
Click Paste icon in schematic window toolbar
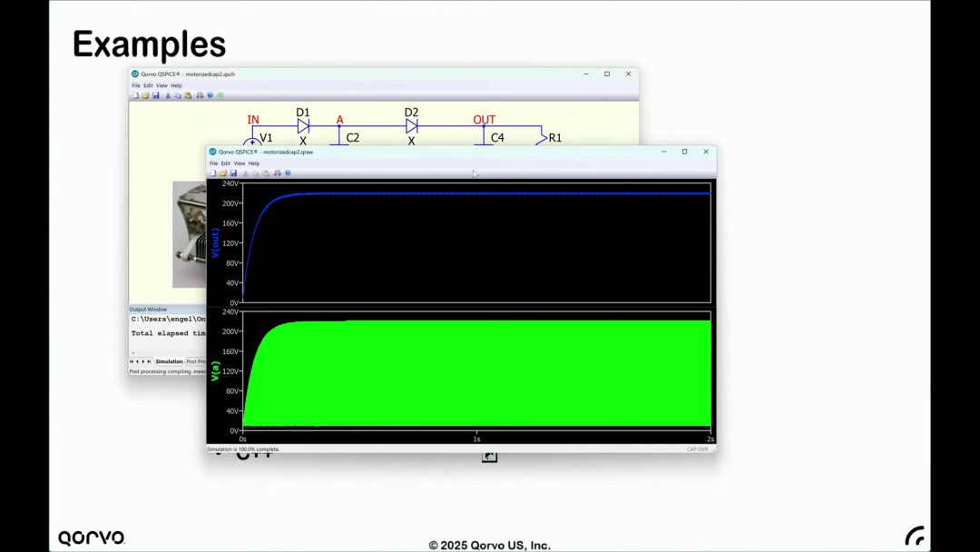188,95
